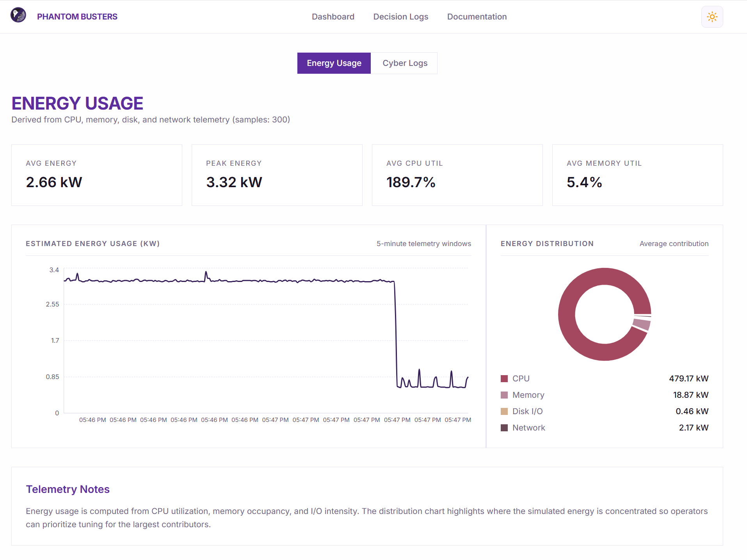The height and width of the screenshot is (560, 747).
Task: Click the Phantom Busters logo icon
Action: (18, 16)
